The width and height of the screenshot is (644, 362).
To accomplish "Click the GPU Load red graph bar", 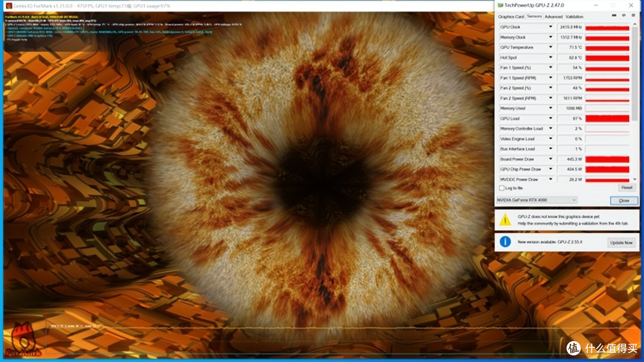I will click(607, 119).
